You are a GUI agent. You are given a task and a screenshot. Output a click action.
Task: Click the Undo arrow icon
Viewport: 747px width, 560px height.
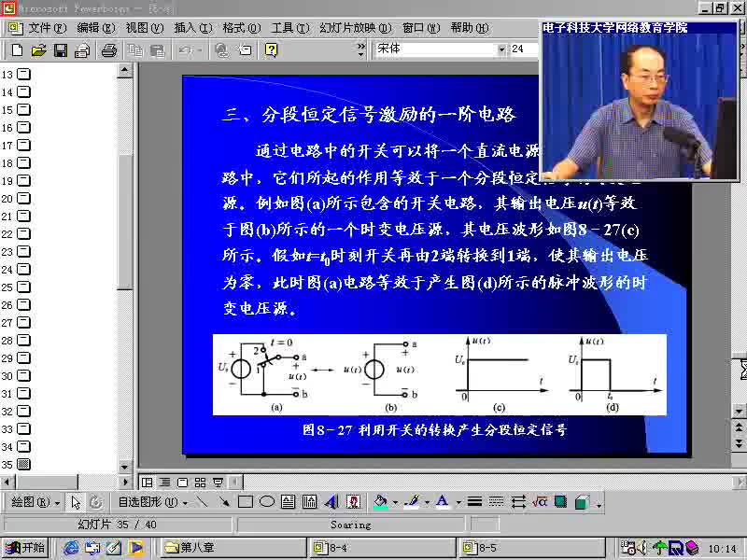click(x=185, y=50)
